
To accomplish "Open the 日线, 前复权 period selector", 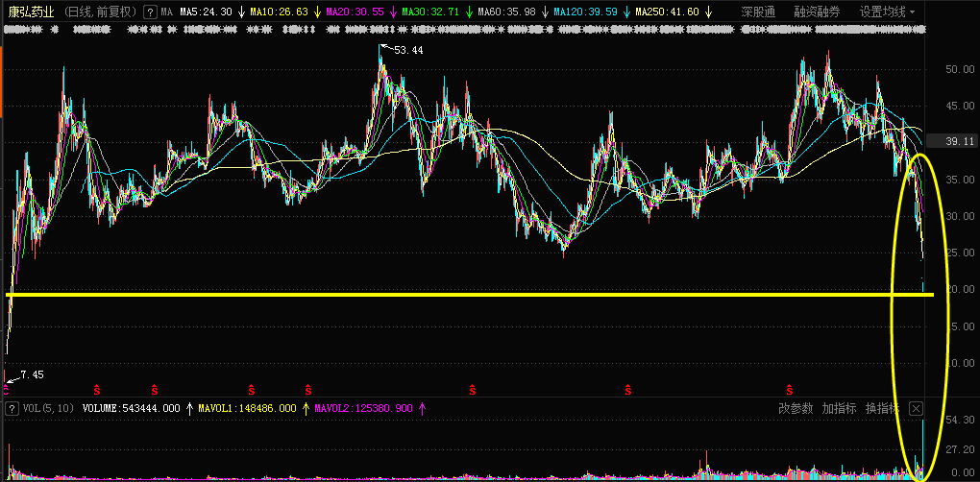I will [101, 12].
